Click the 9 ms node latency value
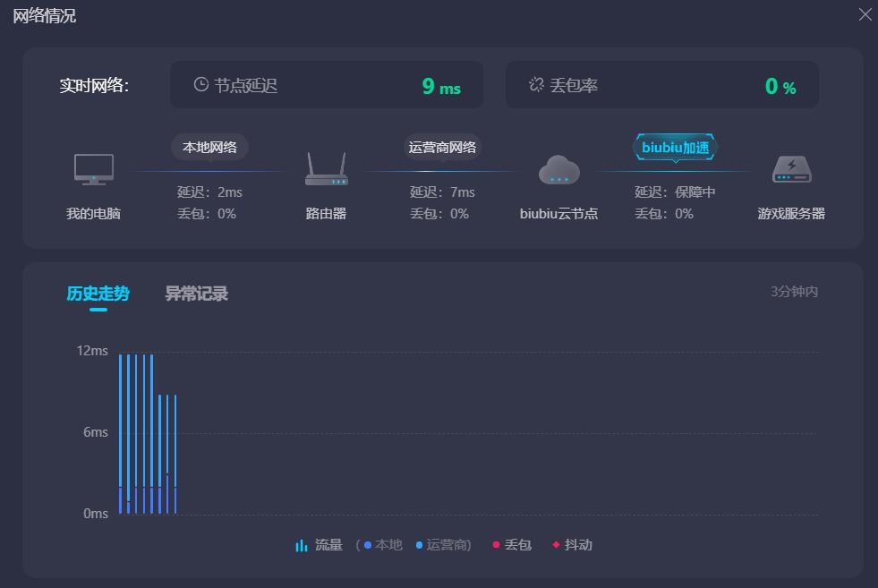 coord(440,86)
